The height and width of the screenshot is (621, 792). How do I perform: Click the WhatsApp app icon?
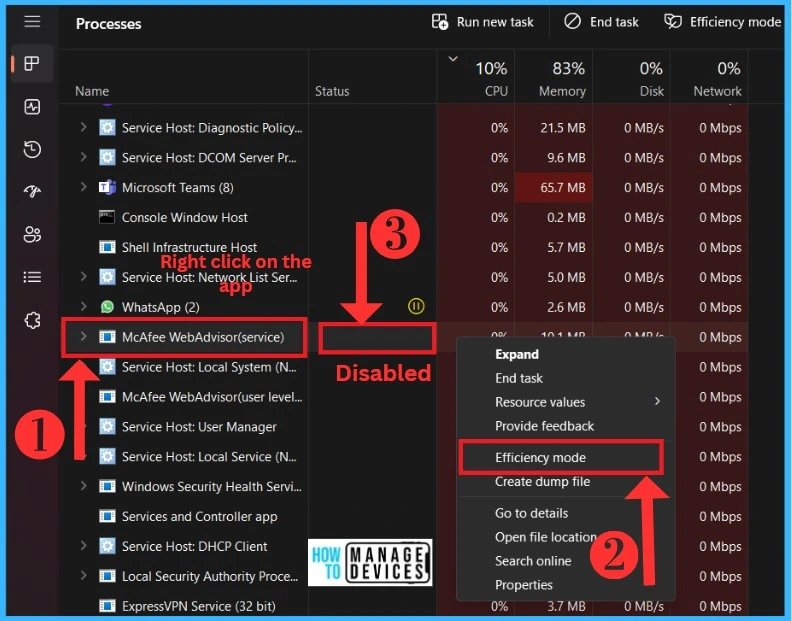[x=107, y=307]
